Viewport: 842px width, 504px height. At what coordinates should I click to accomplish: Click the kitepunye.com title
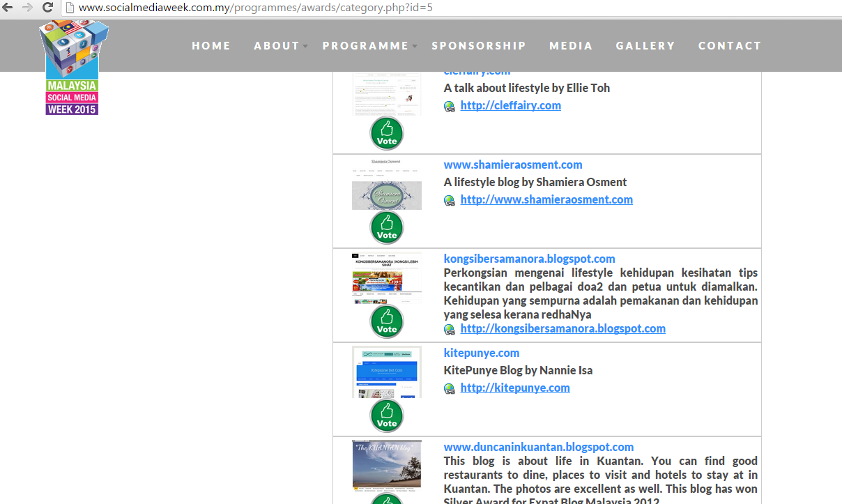482,353
